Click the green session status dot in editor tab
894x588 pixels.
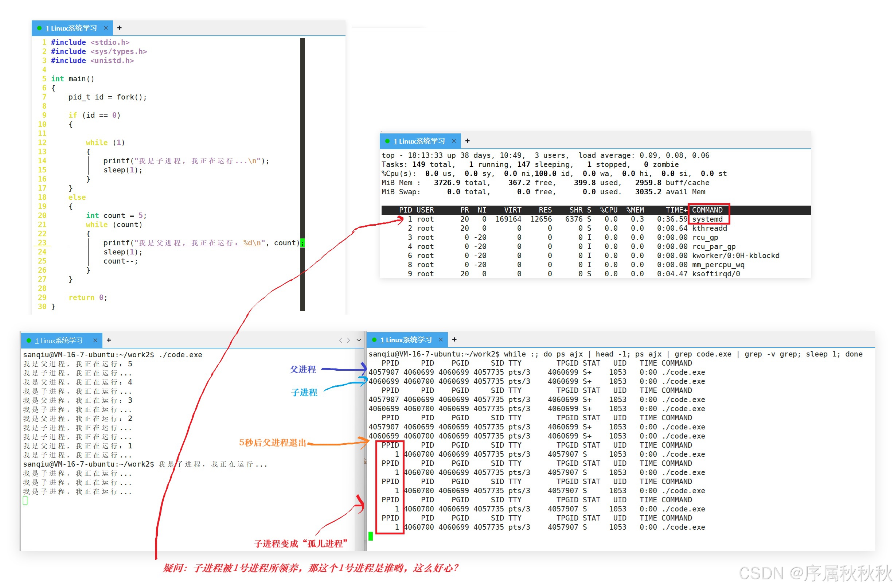(x=39, y=28)
